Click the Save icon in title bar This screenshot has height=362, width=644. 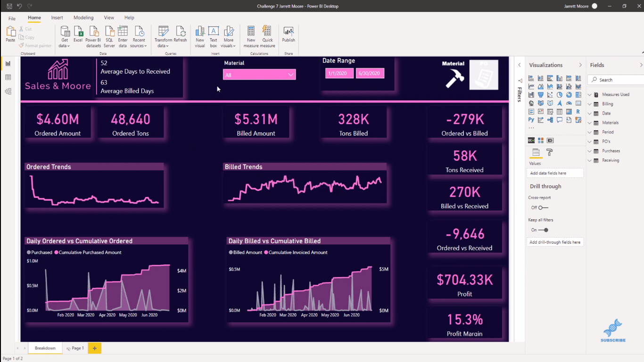tap(9, 6)
